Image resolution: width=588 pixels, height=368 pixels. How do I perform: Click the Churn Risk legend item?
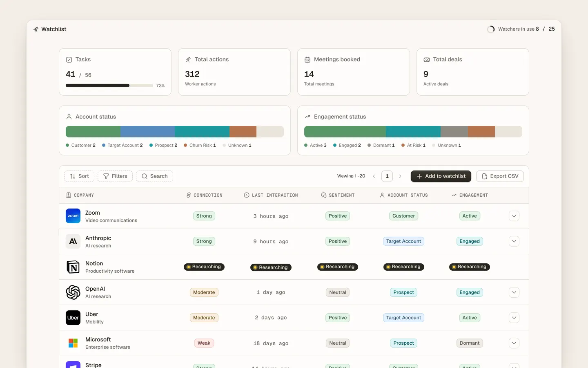(x=200, y=145)
